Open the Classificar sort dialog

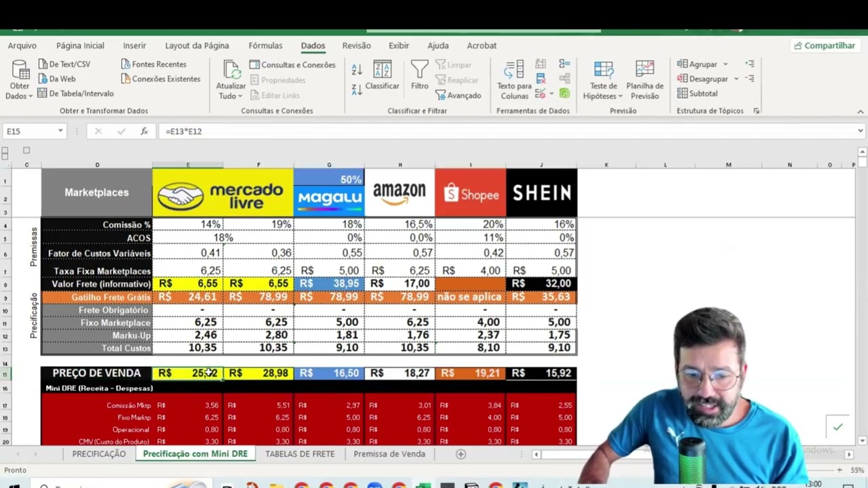pyautogui.click(x=382, y=75)
